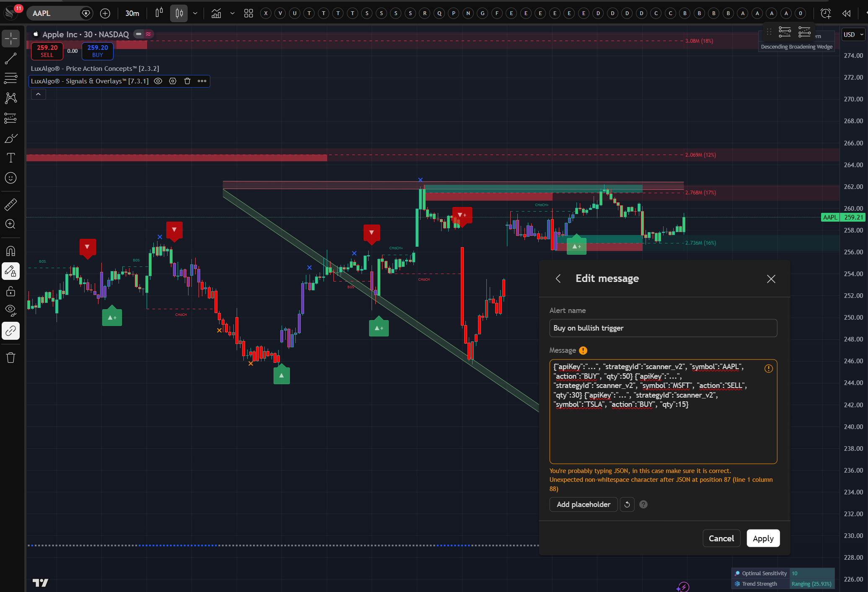The width and height of the screenshot is (868, 592).
Task: Click warning icon inside message text area
Action: coord(768,369)
